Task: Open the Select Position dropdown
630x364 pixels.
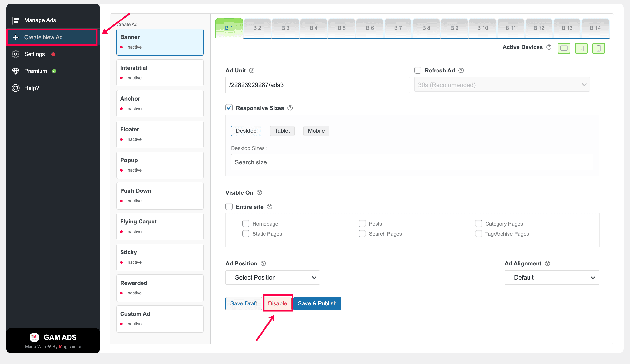Action: (x=273, y=277)
